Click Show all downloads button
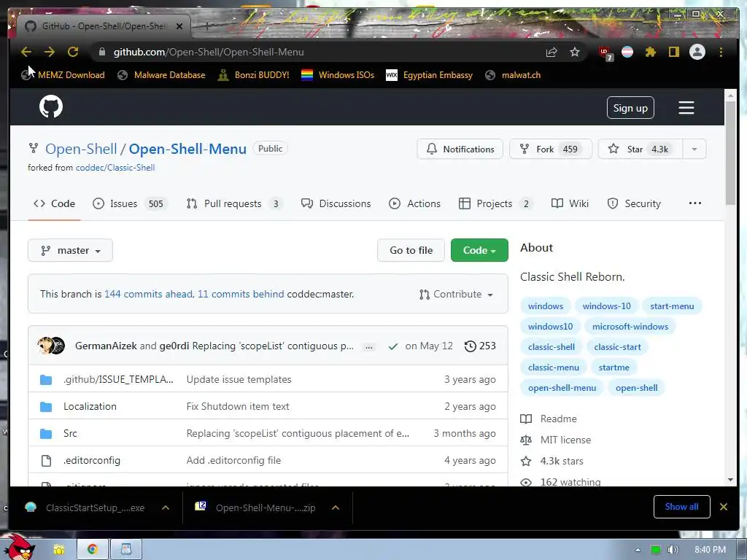The height and width of the screenshot is (560, 747). 682,507
